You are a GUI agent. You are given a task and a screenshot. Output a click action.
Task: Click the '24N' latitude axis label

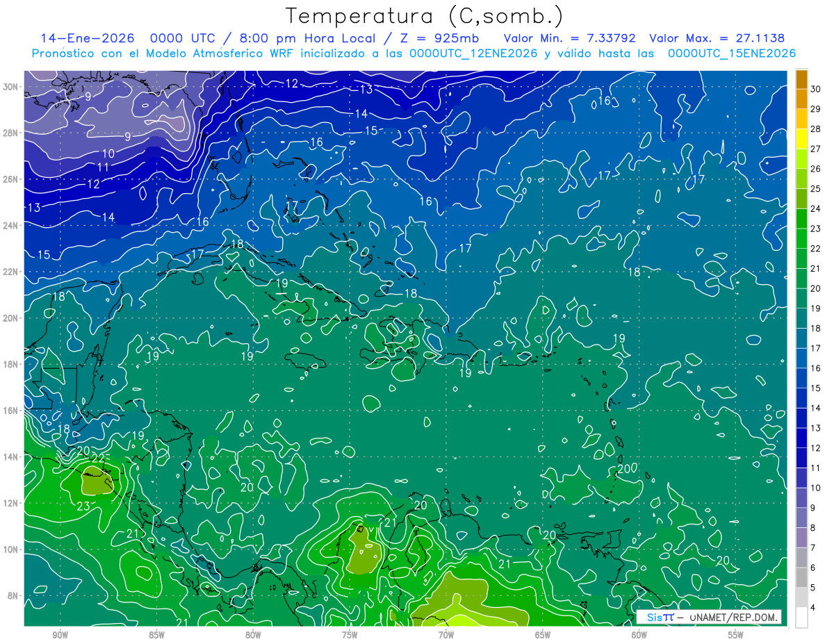point(10,225)
